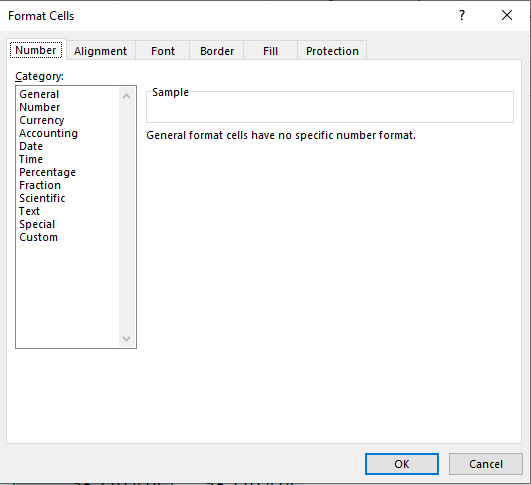Close the Format Cells dialog
This screenshot has width=531, height=485.
click(x=507, y=15)
